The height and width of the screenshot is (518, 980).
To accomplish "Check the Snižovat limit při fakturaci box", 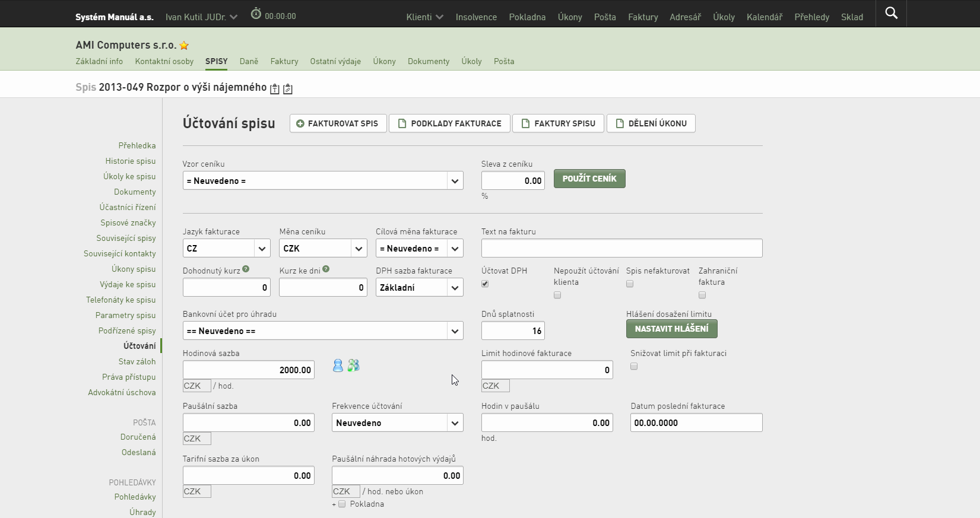I will (x=634, y=366).
